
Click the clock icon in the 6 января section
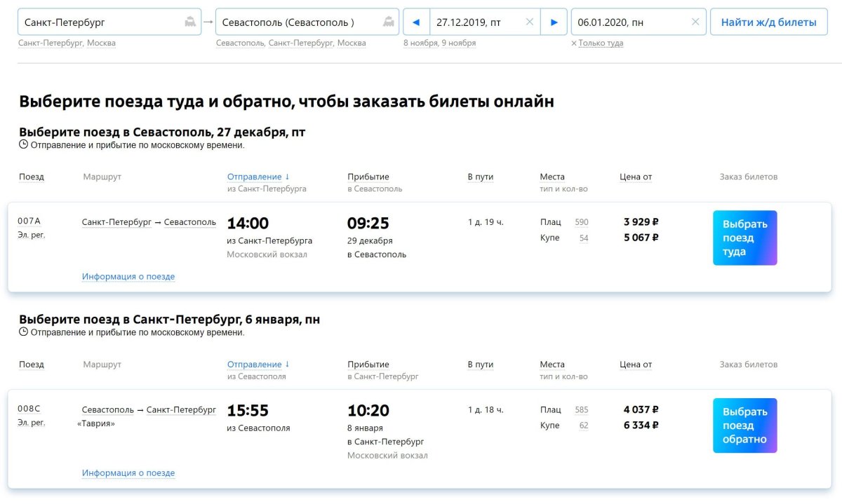pos(22,332)
